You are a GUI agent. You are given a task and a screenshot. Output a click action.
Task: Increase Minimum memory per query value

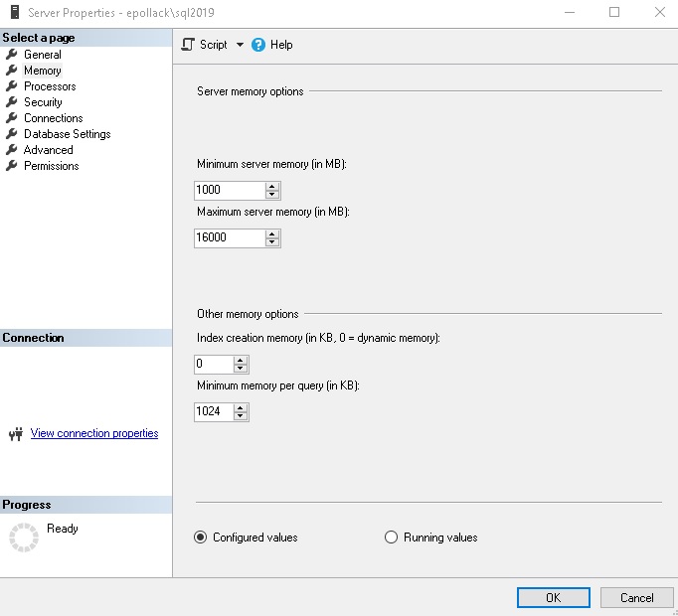(241, 407)
